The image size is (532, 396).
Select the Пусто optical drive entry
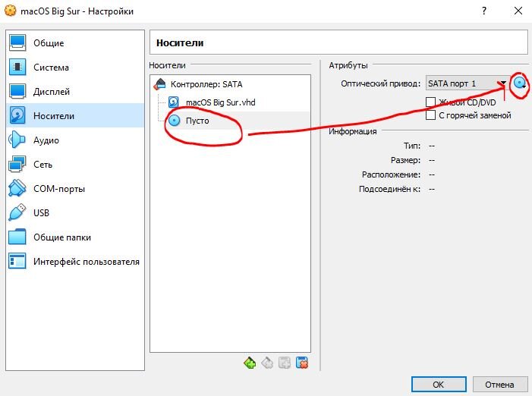point(230,121)
